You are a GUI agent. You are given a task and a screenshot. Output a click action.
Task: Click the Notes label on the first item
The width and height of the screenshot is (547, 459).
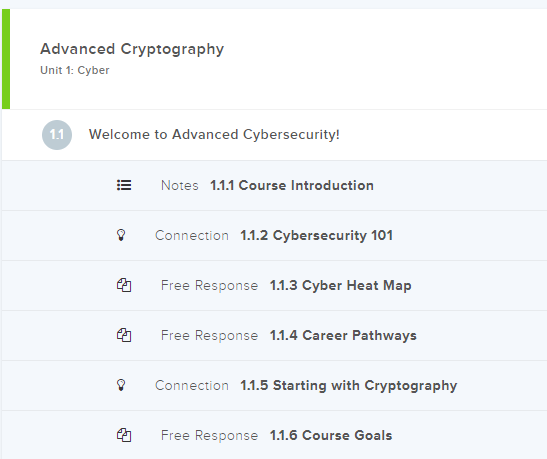coord(180,185)
